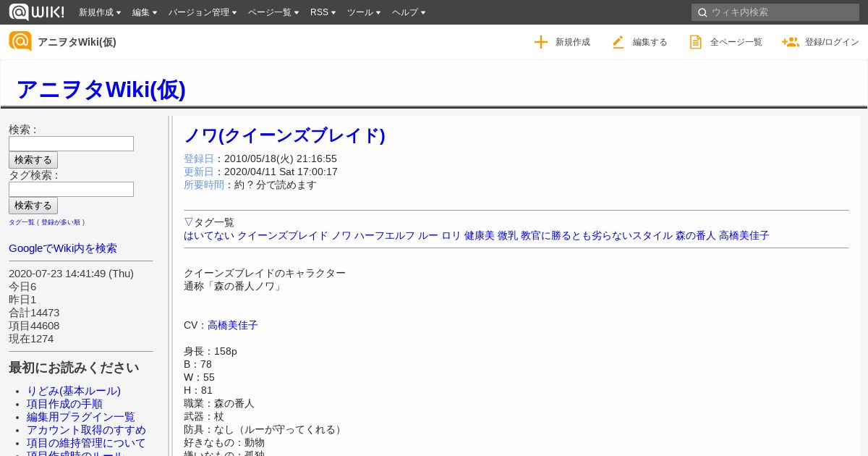
Task: Click the 検索 text input in sidebar
Action: coord(71,143)
